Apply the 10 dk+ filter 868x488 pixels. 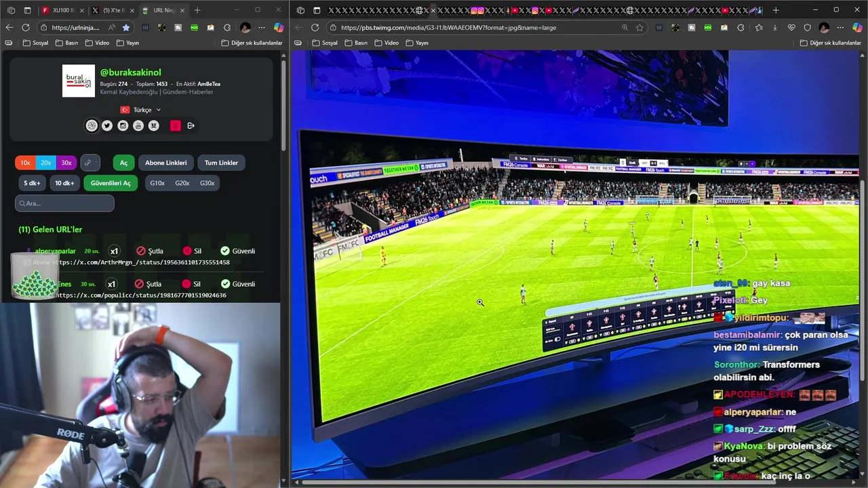pyautogui.click(x=64, y=183)
